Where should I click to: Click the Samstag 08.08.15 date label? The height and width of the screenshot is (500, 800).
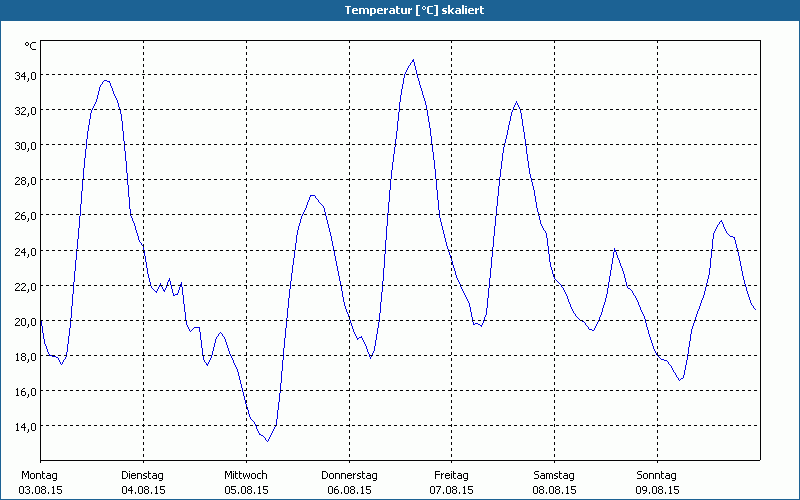click(554, 483)
